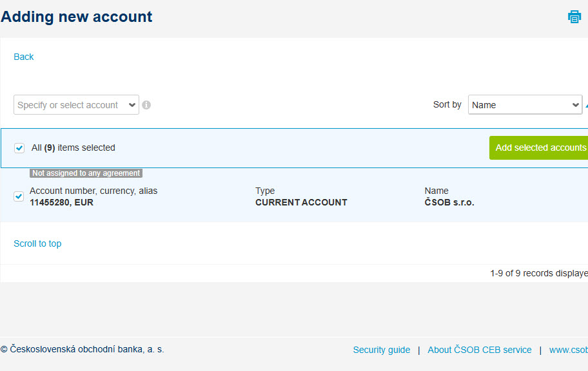
Task: Click the Scroll to top link
Action: (x=37, y=243)
